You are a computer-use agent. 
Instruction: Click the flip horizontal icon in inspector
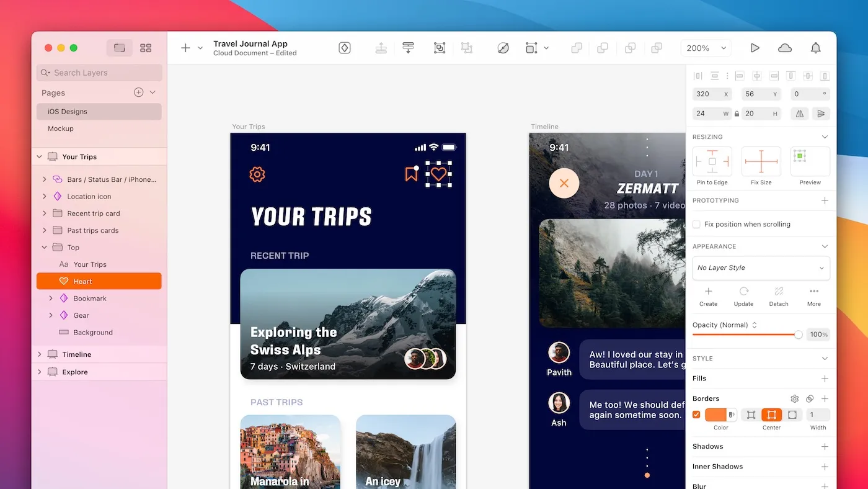coord(800,114)
